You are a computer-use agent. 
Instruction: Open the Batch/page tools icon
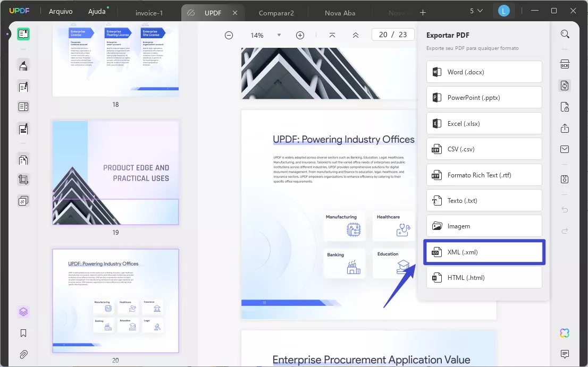click(x=23, y=201)
